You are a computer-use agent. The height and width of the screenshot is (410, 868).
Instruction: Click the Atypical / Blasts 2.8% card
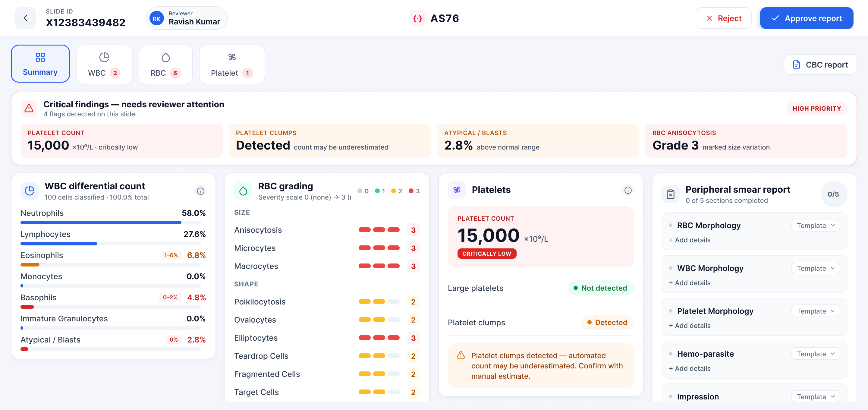click(538, 140)
